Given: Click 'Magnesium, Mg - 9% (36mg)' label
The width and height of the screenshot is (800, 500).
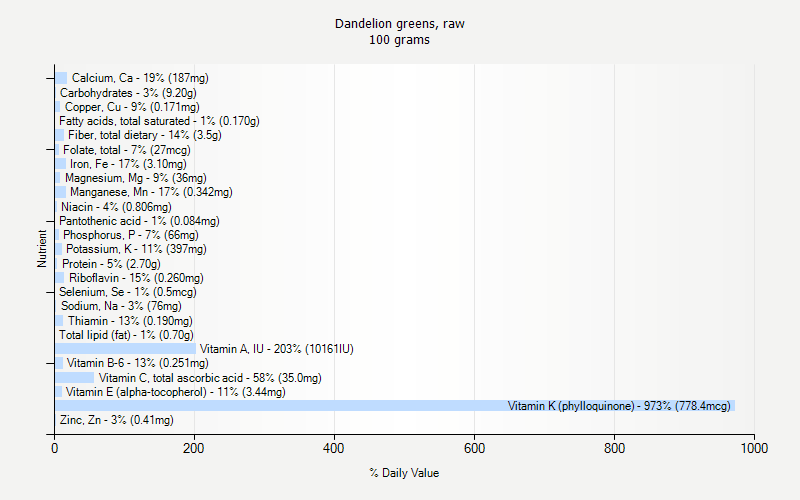Looking at the screenshot, I should click(x=136, y=178).
